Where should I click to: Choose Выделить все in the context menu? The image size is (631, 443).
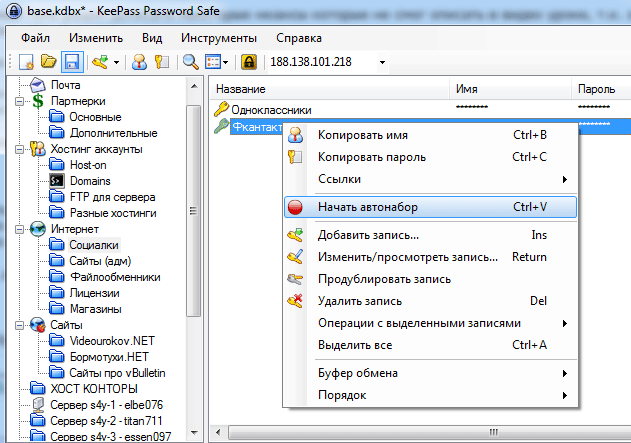pos(431,345)
